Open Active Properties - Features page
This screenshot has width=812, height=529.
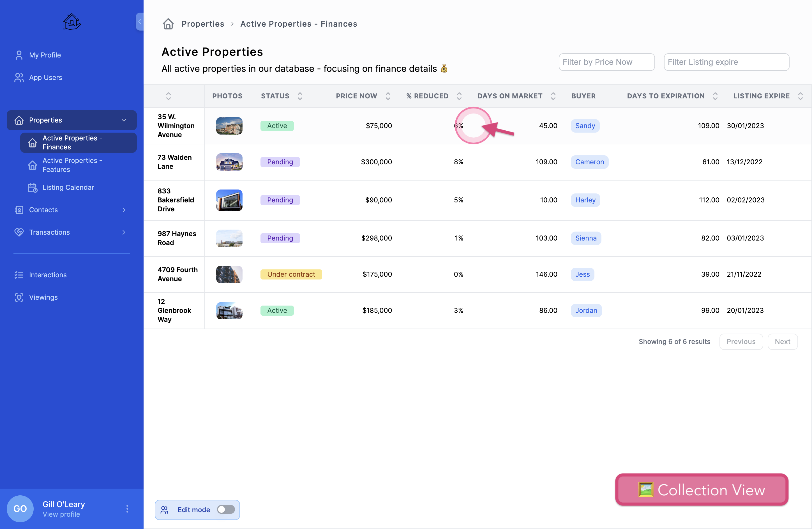point(72,165)
